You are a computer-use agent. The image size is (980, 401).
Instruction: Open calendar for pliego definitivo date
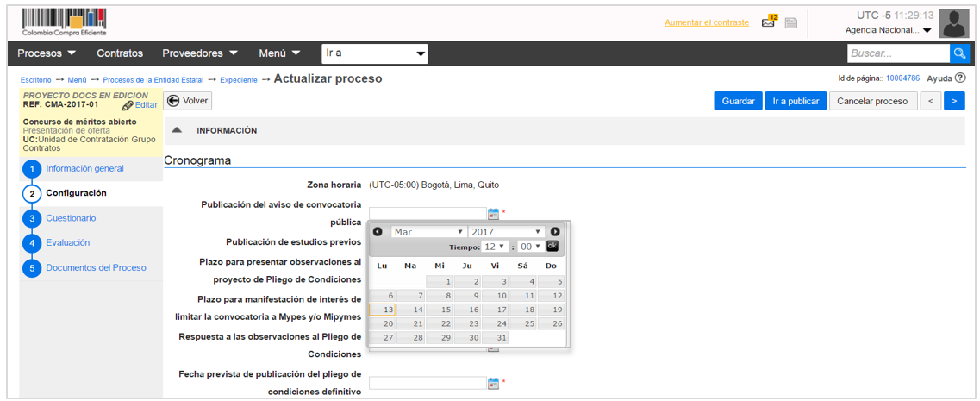click(x=494, y=383)
